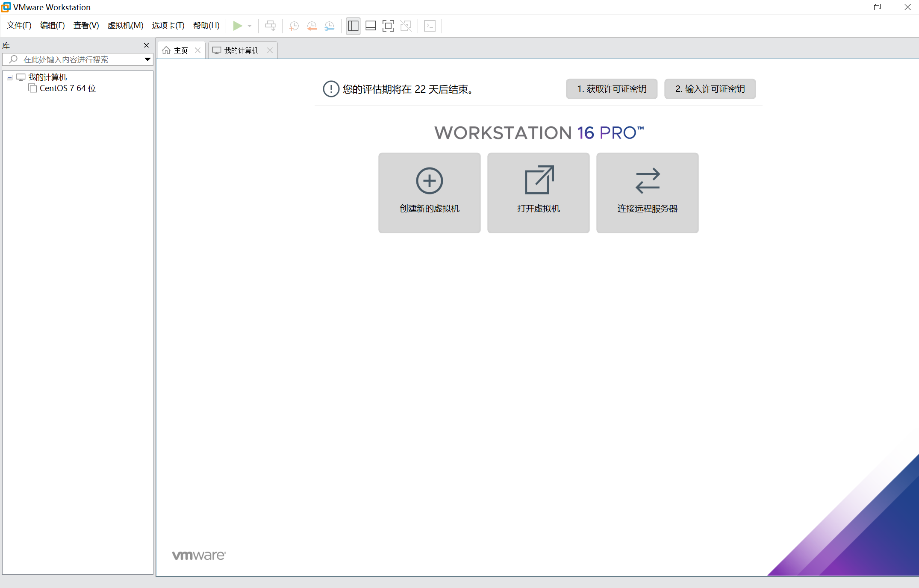The image size is (919, 588).
Task: Collapse the 我的计算机 tree node
Action: point(9,78)
